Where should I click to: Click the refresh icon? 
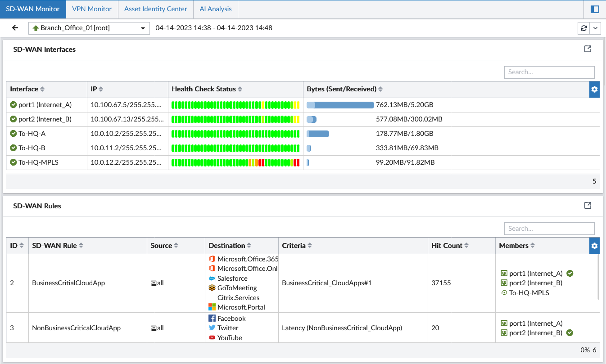pyautogui.click(x=584, y=28)
